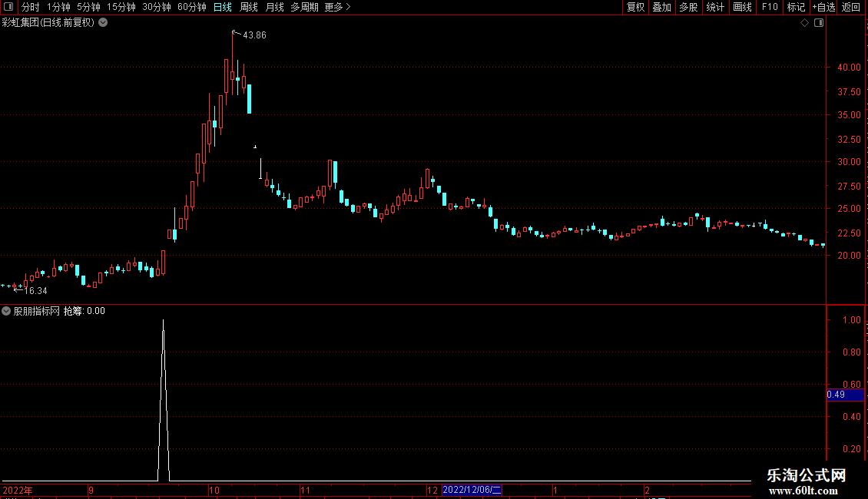
Task: Click the 43.86 high price label
Action: click(x=255, y=35)
